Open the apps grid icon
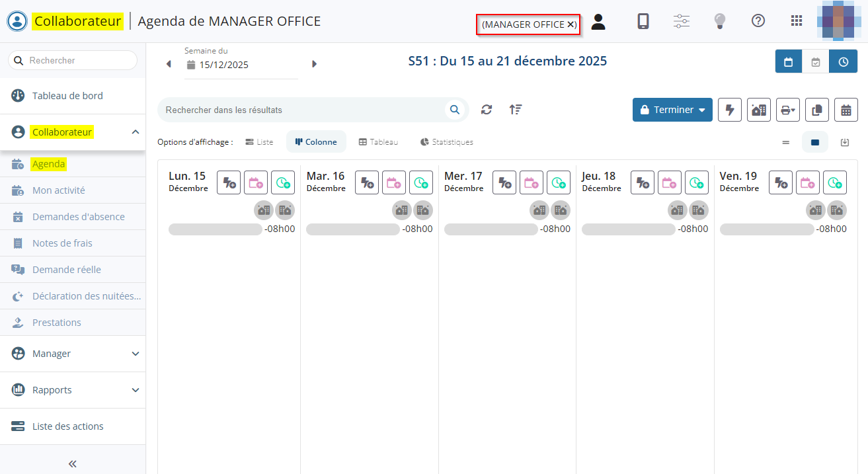Screen dimensions: 868x474 tap(797, 21)
